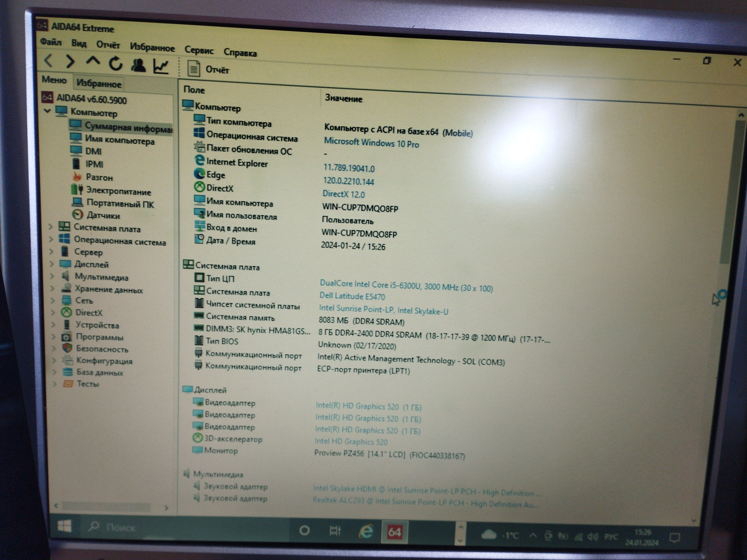Select IPMI tree item
Screen dimensions: 747x560
88,164
